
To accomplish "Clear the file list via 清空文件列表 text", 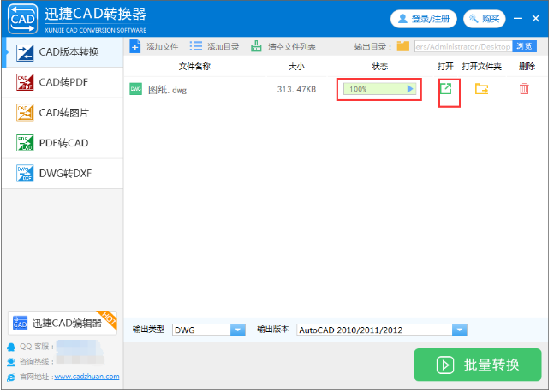I will coord(291,46).
